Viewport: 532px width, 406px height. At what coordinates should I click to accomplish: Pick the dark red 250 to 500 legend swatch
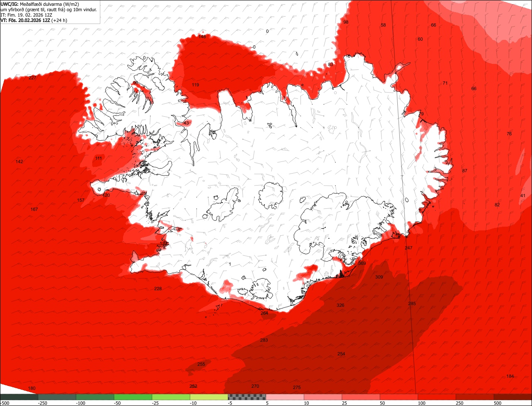(x=475, y=397)
